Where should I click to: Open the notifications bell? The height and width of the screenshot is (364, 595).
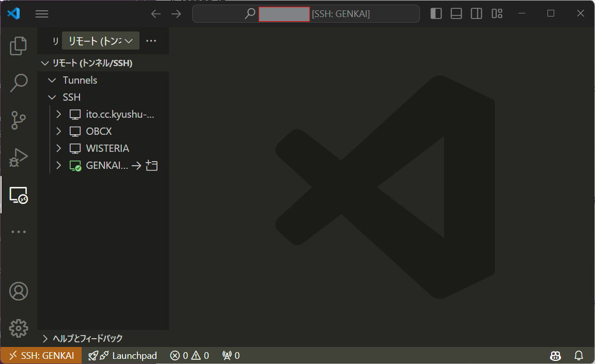578,355
